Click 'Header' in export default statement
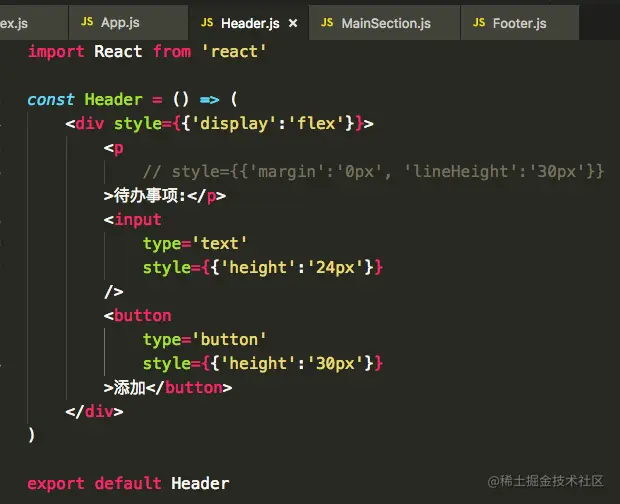 200,483
